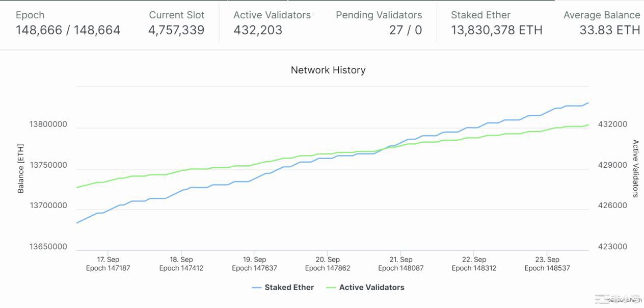
Task: Click the Balance [ETH] left axis title
Action: tap(21, 168)
